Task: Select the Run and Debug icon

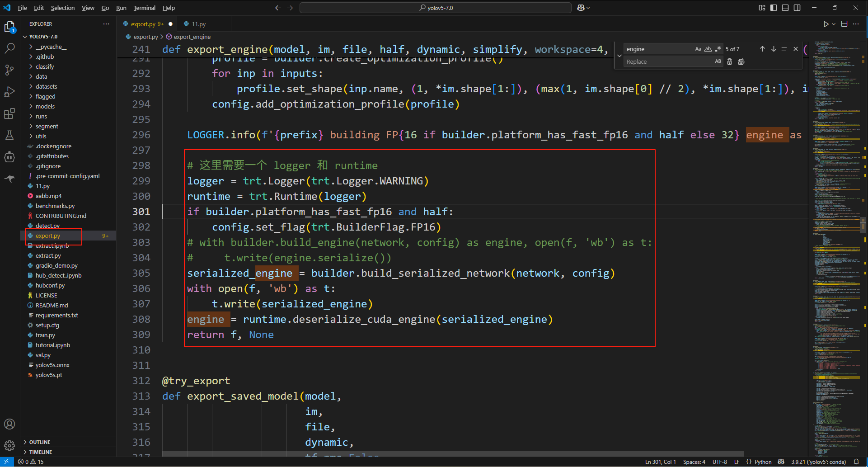Action: pyautogui.click(x=10, y=92)
